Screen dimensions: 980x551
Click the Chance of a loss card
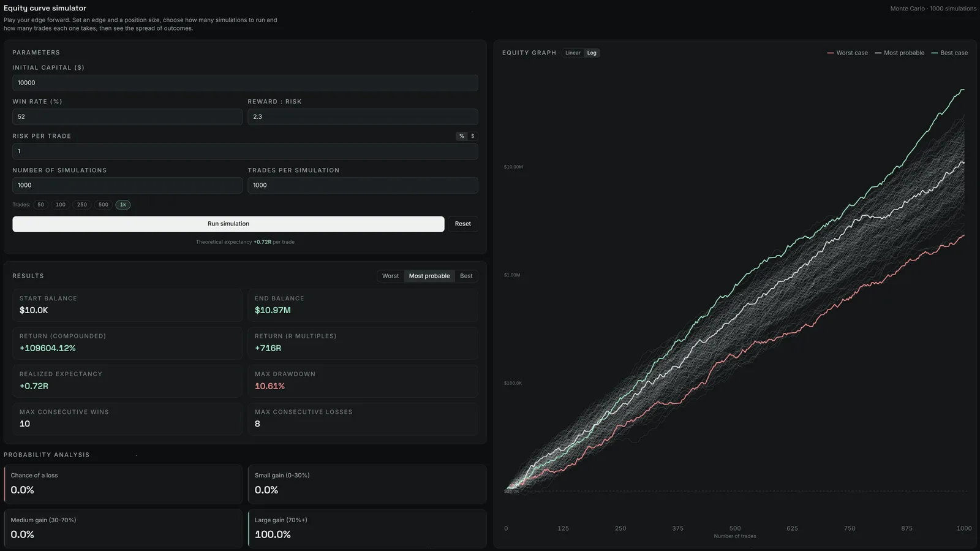click(123, 484)
